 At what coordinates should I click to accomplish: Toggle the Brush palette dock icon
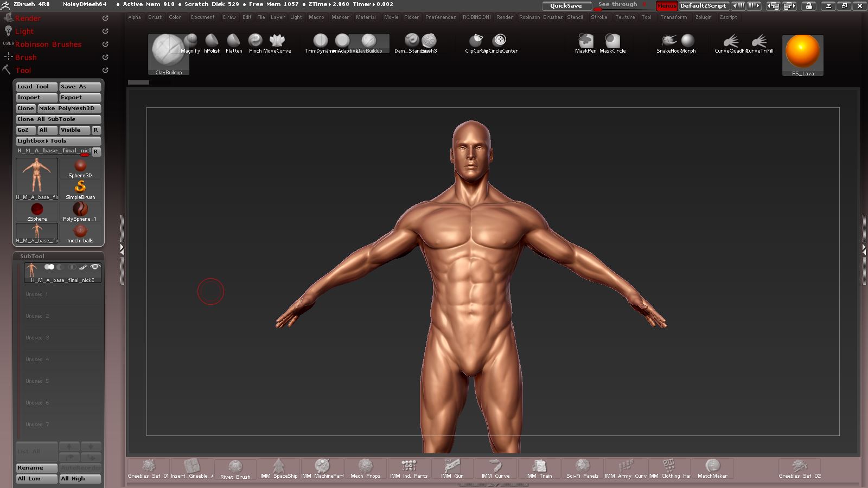(x=105, y=57)
